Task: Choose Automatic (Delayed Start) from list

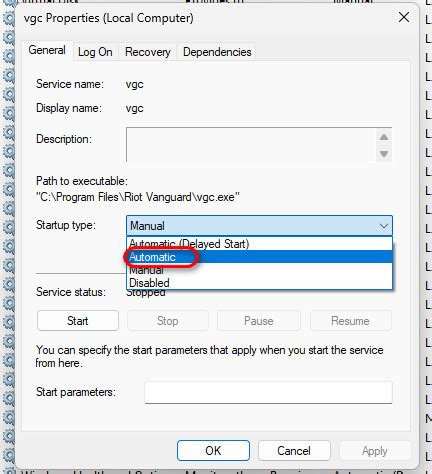Action: pyautogui.click(x=259, y=244)
